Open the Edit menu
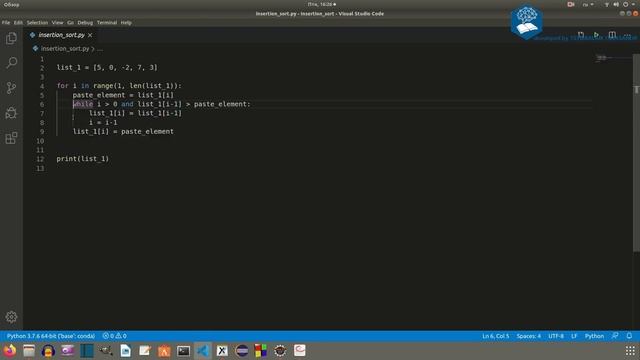The height and width of the screenshot is (360, 640). [x=18, y=22]
